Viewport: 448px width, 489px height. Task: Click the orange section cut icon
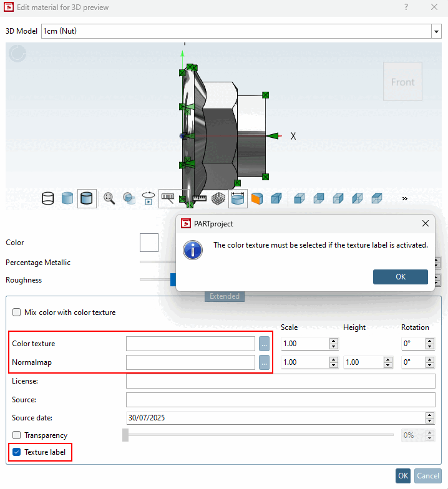coord(257,198)
